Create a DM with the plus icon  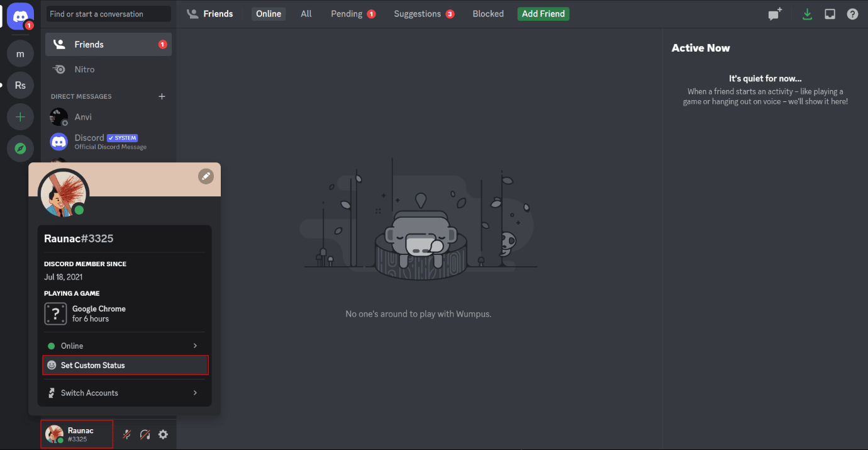(x=162, y=96)
